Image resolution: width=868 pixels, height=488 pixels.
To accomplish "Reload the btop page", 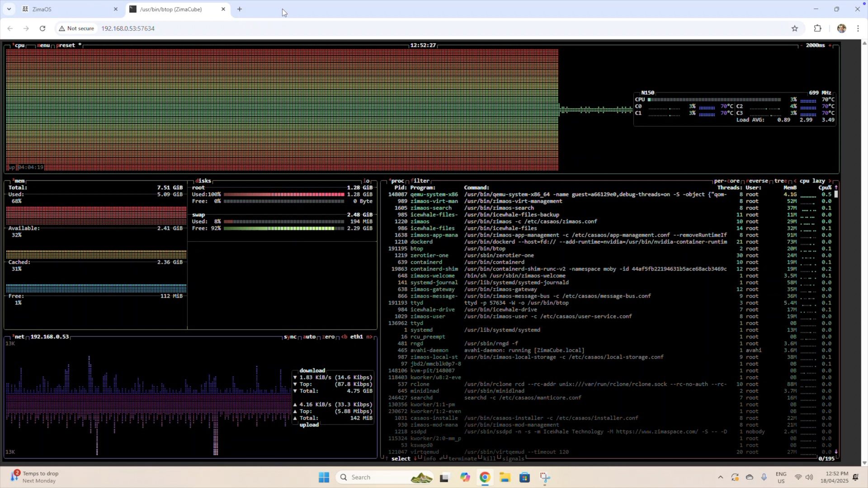I will (42, 28).
